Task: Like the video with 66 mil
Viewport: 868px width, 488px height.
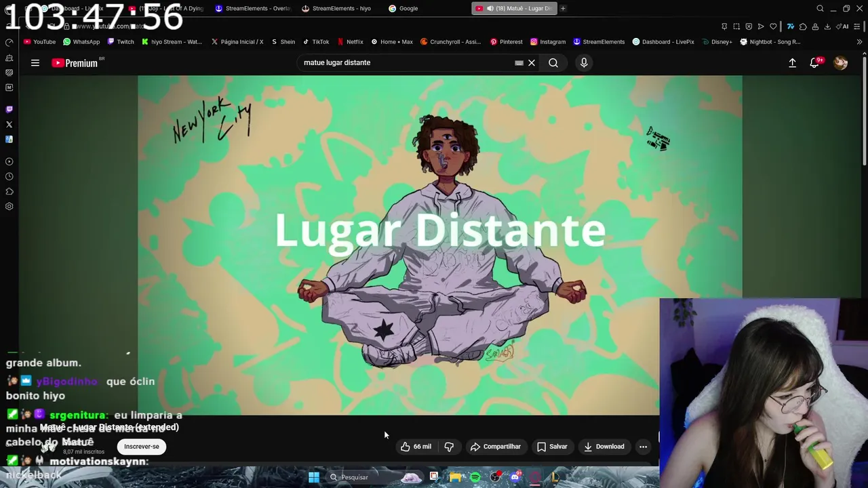Action: pos(416,447)
